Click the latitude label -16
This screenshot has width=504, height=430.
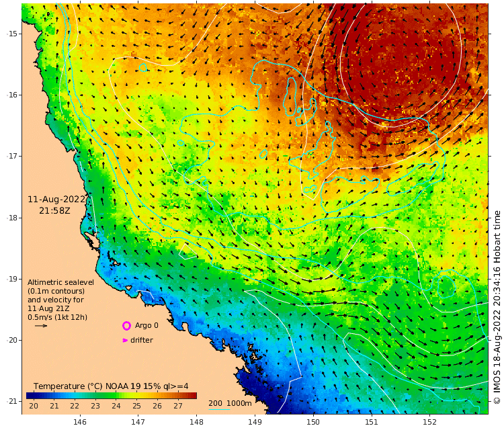12,95
